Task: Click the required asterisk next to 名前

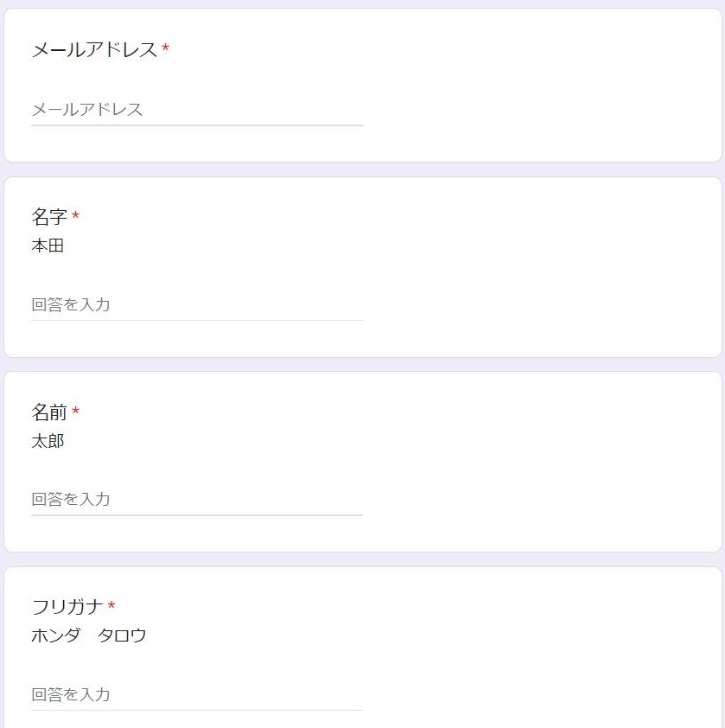Action: [x=75, y=412]
